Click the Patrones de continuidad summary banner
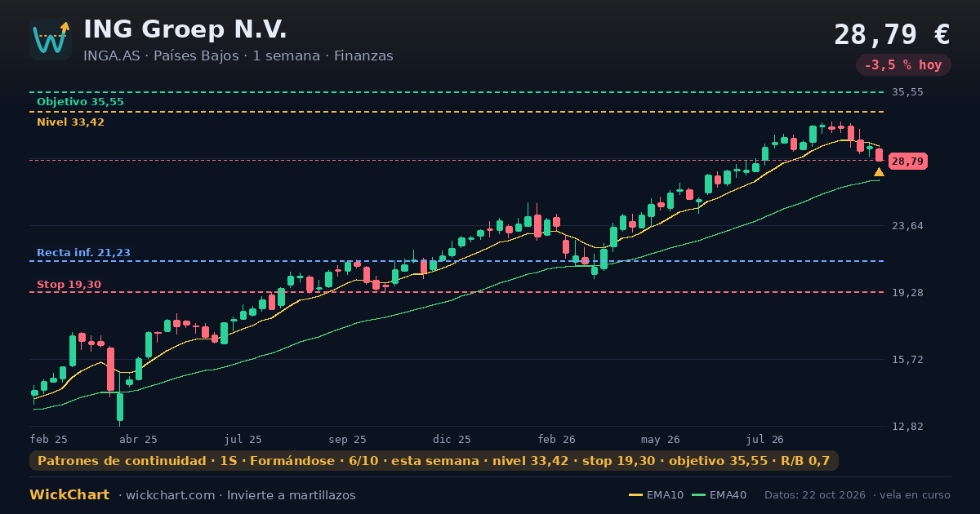Image resolution: width=980 pixels, height=514 pixels. click(434, 461)
